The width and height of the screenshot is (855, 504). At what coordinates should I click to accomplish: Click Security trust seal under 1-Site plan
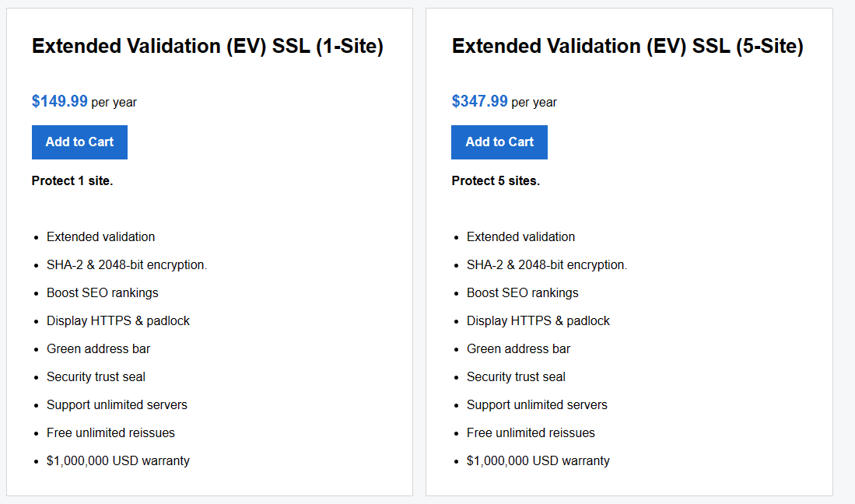tap(96, 376)
